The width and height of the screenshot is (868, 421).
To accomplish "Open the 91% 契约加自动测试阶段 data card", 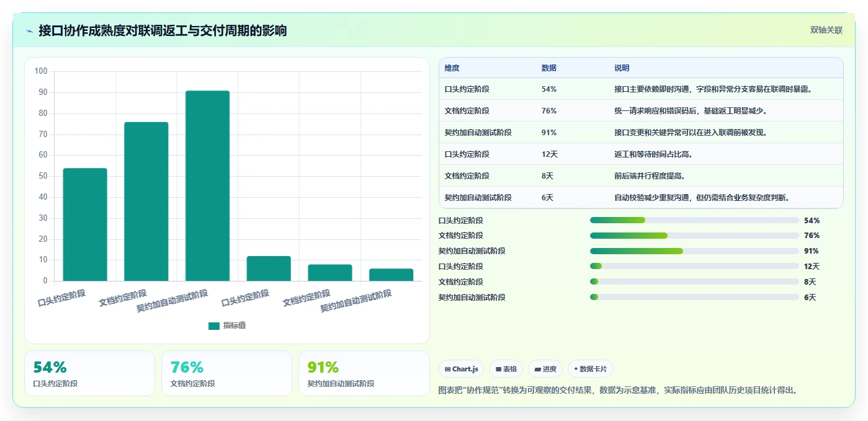I will [364, 373].
